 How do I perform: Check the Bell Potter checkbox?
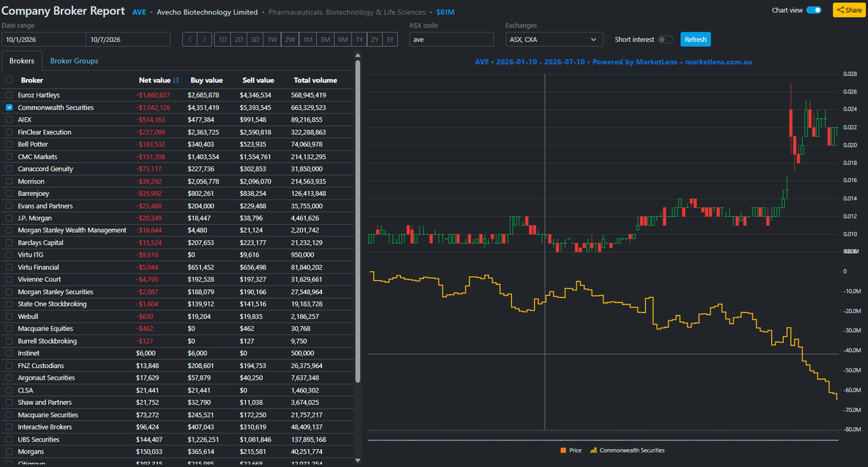tap(9, 145)
